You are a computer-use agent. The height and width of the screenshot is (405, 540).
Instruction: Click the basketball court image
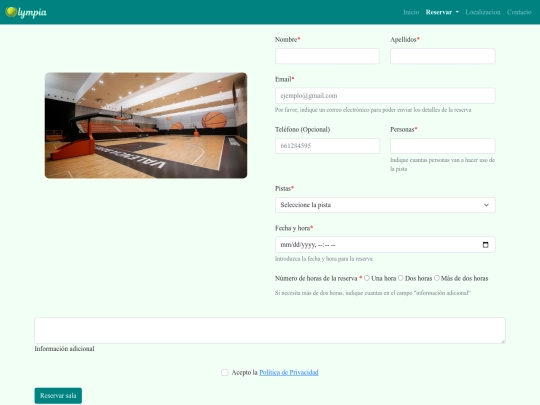click(x=146, y=125)
